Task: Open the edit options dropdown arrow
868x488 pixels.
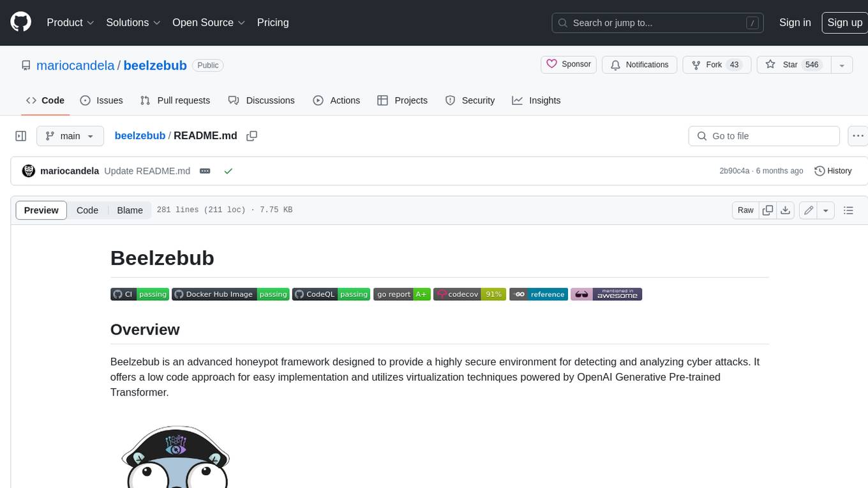Action: 826,210
